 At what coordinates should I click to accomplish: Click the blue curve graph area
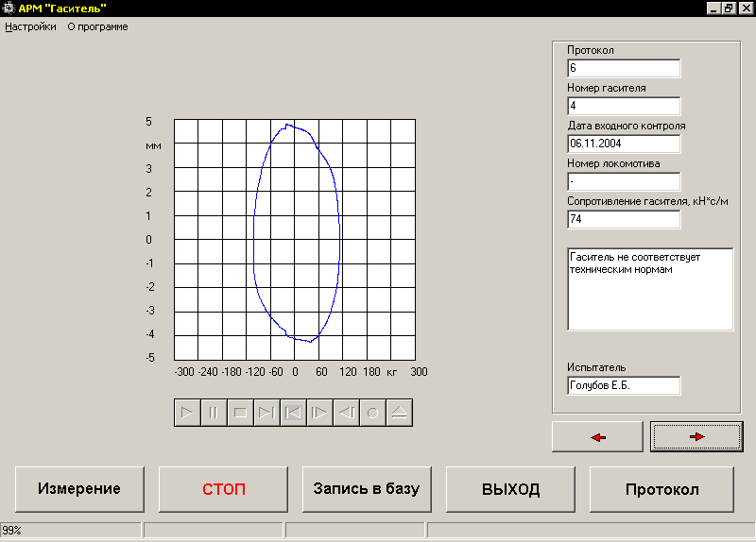295,240
